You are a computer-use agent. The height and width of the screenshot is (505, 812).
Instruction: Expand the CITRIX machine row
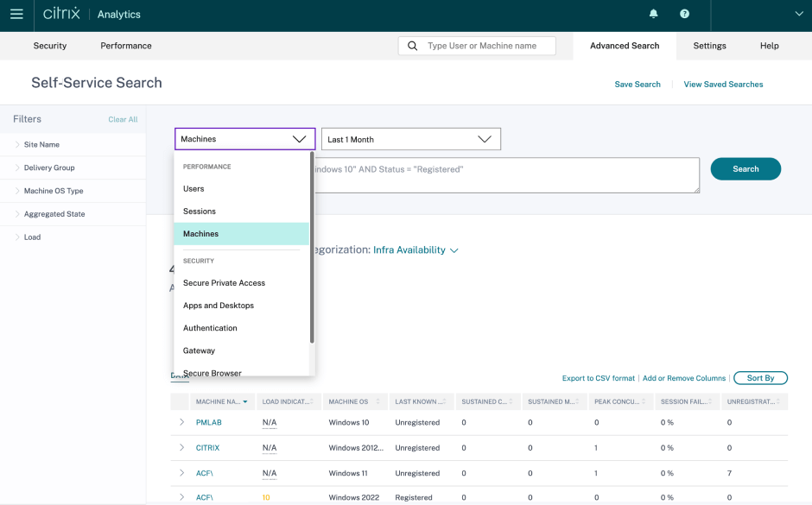(x=181, y=448)
